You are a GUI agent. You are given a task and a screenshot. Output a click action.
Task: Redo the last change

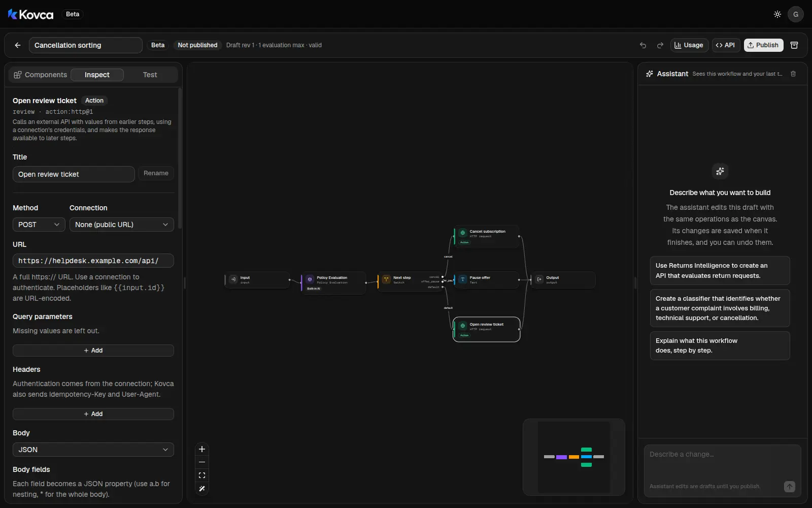coord(660,45)
